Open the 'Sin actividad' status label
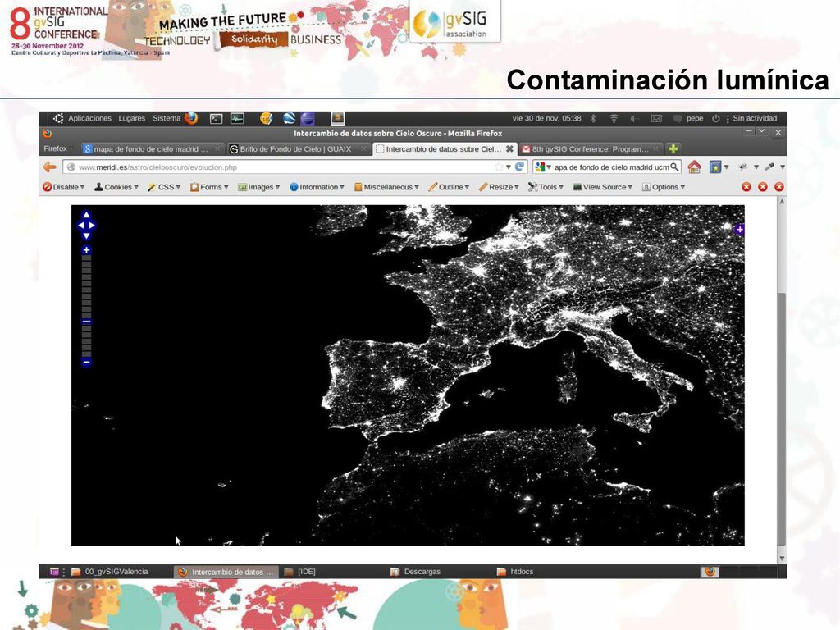 (x=755, y=118)
